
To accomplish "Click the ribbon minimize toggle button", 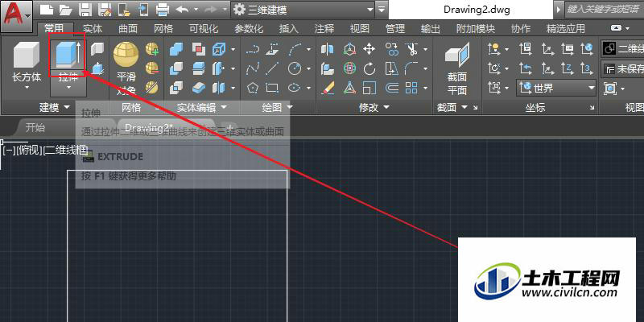I will point(616,28).
